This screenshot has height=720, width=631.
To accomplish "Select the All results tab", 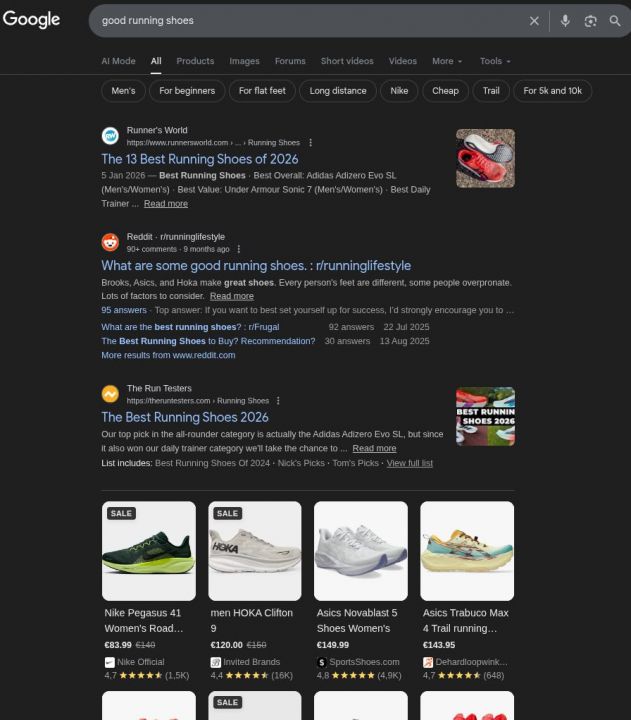I will [x=156, y=61].
